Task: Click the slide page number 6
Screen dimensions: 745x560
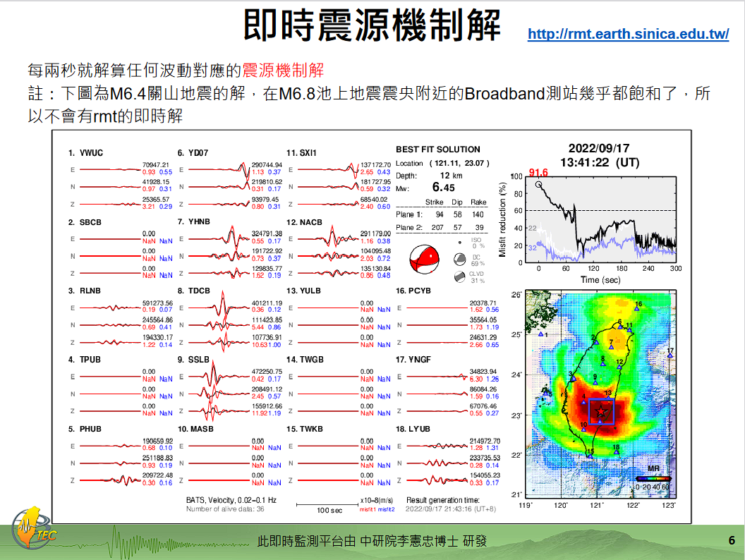Action: click(x=732, y=540)
